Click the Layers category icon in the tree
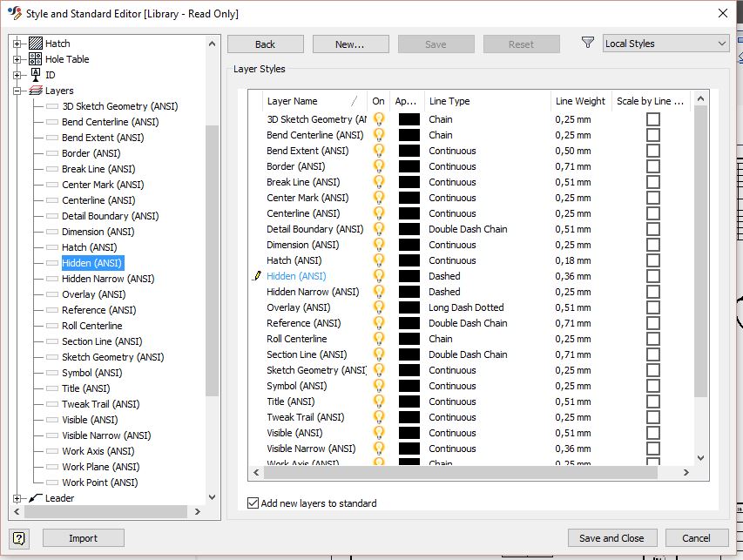 [x=36, y=90]
